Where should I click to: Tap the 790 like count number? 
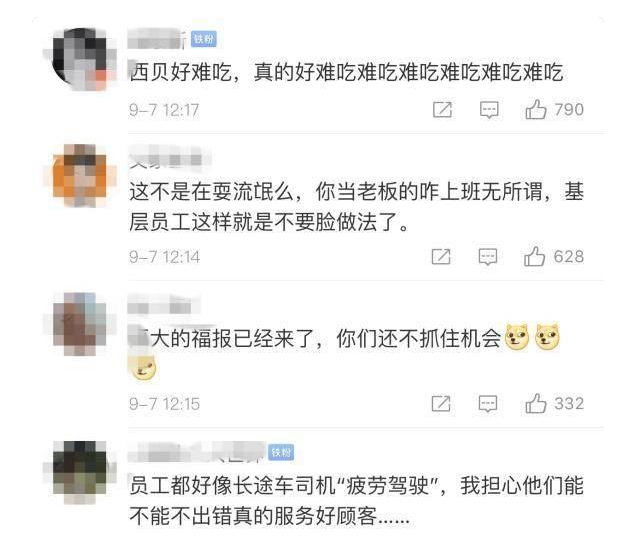point(569,109)
